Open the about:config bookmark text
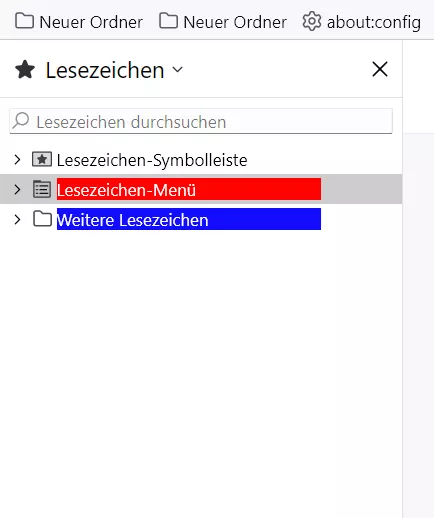 tap(374, 23)
